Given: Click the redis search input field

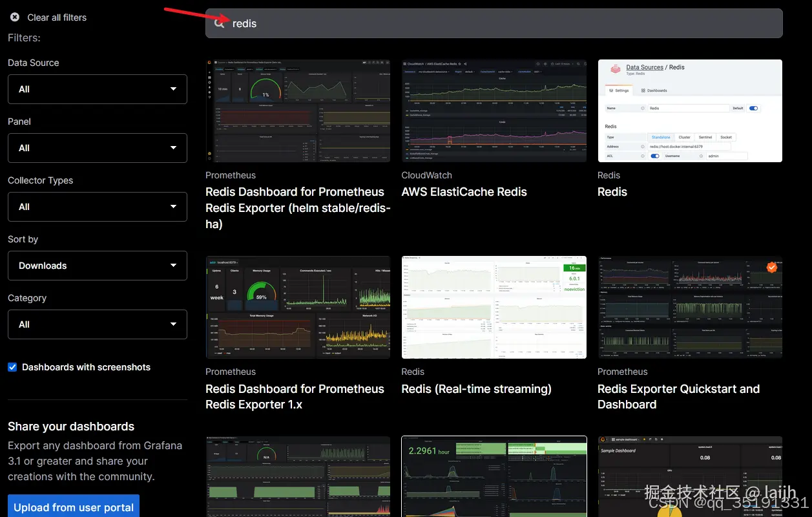Looking at the screenshot, I should [x=494, y=23].
